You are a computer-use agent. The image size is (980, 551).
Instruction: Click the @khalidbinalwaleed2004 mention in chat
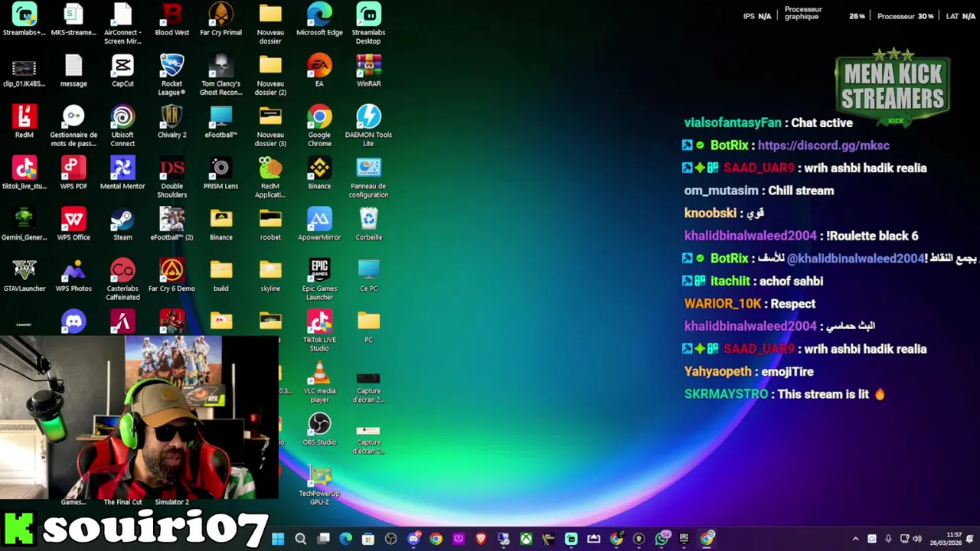click(855, 259)
